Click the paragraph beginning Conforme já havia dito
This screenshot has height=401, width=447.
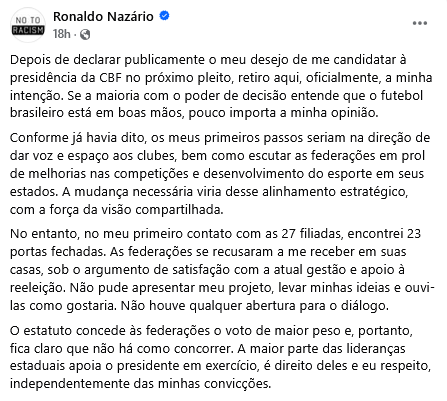coord(220,174)
